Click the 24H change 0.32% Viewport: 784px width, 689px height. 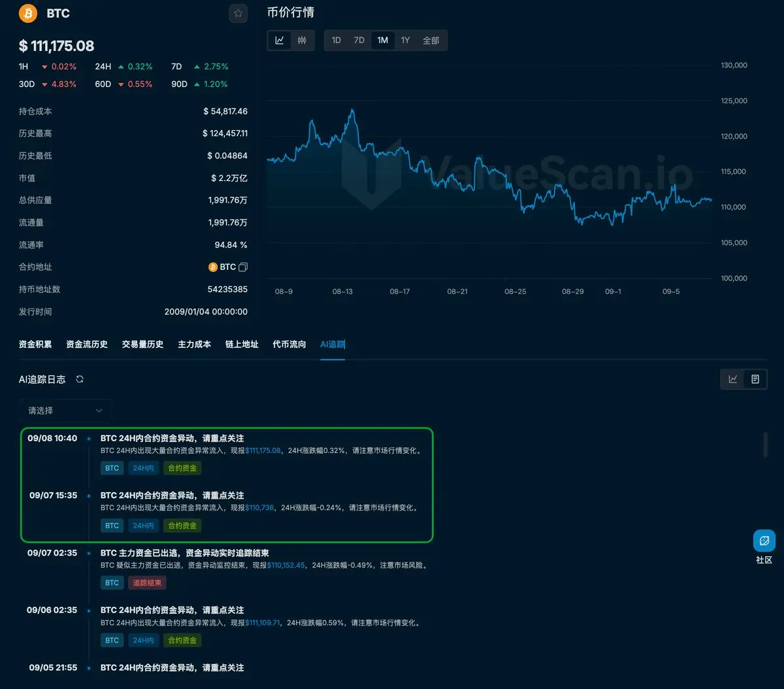click(x=140, y=67)
